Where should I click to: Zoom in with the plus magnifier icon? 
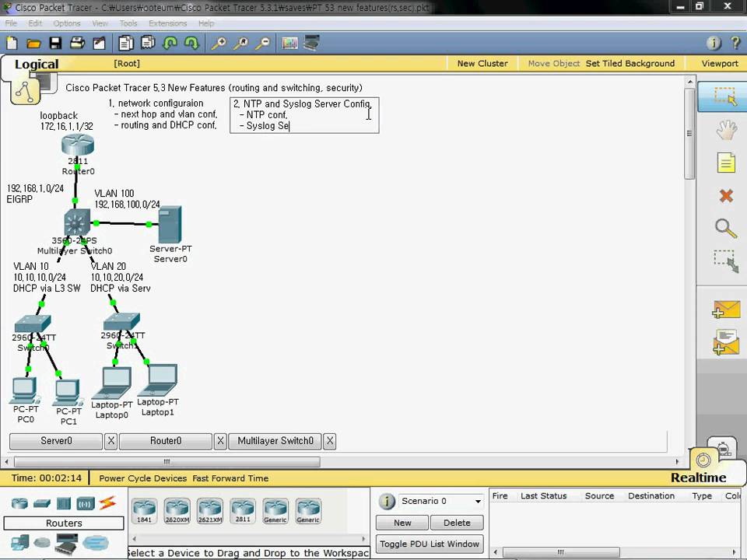pos(219,44)
